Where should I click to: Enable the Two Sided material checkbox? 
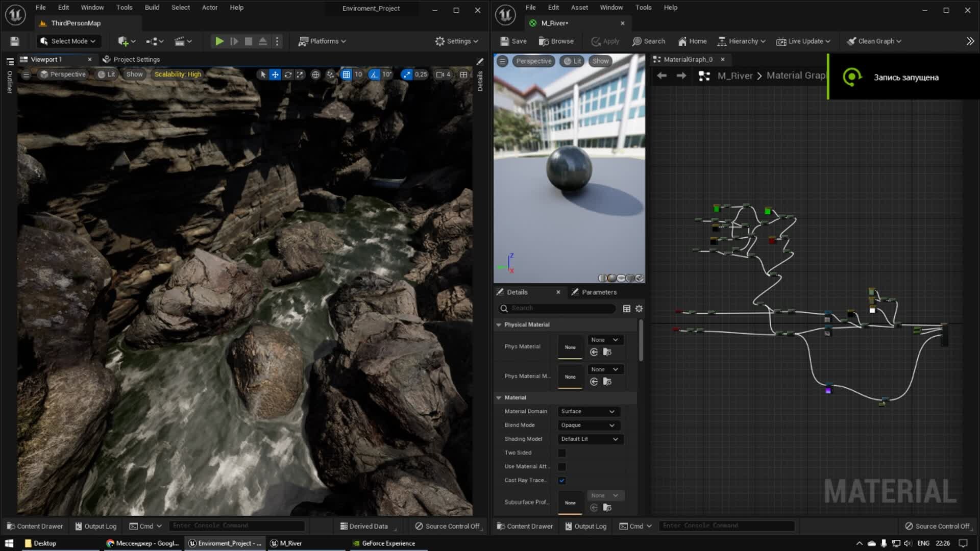pyautogui.click(x=561, y=453)
